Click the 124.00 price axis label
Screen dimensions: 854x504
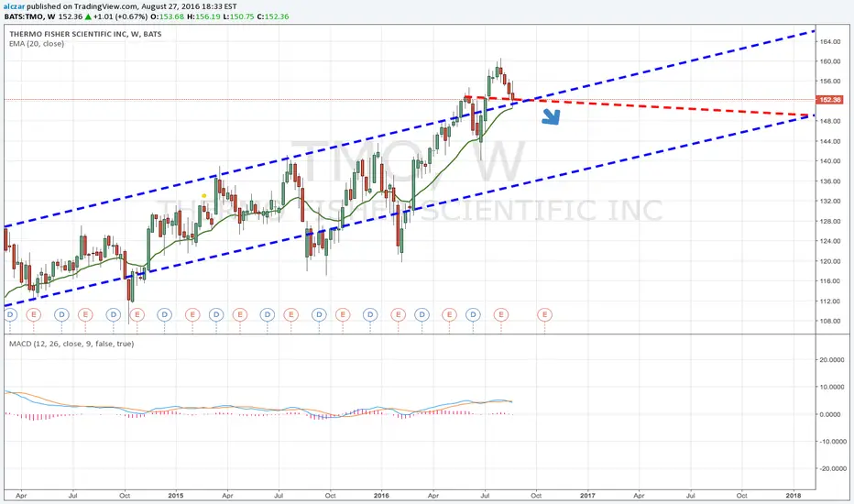click(x=830, y=241)
